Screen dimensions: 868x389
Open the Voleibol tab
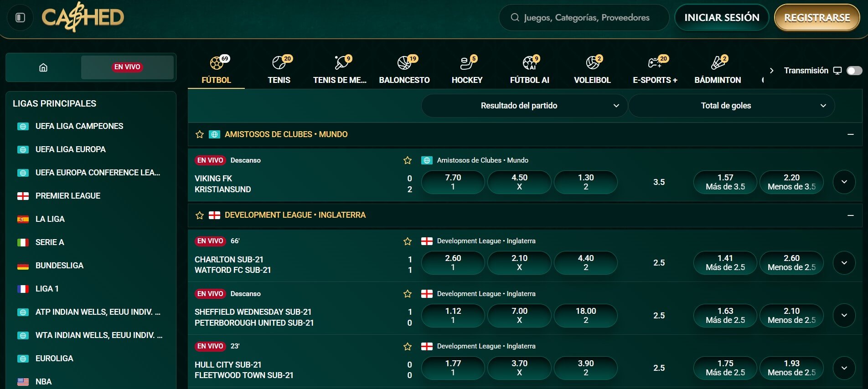pyautogui.click(x=592, y=70)
